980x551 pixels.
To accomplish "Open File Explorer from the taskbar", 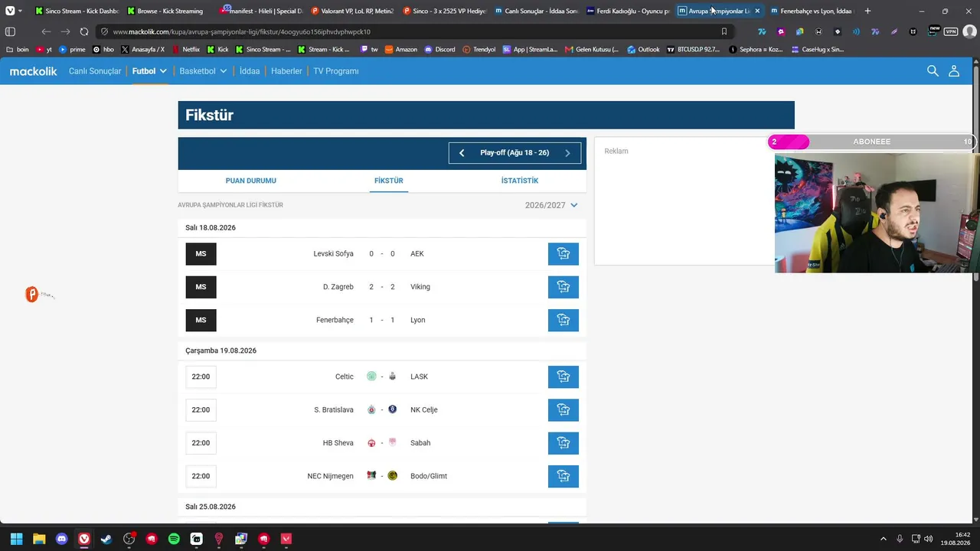I will pyautogui.click(x=39, y=539).
